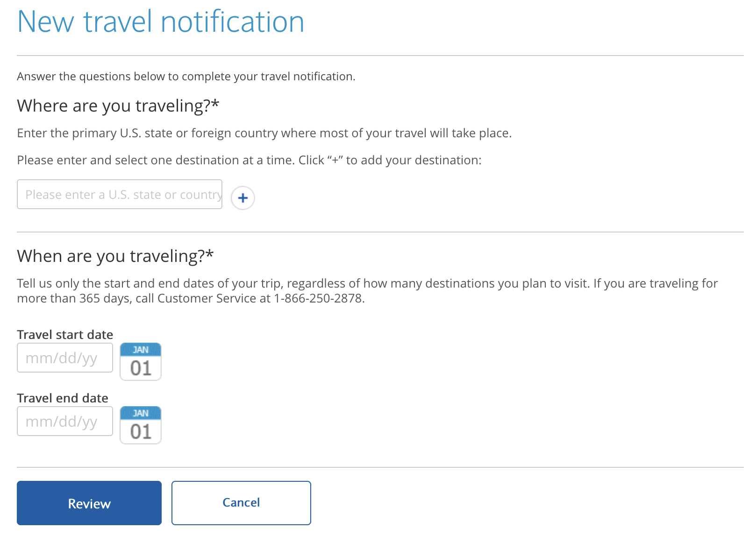Image resolution: width=756 pixels, height=535 pixels.
Task: Click the "Travel end date" label
Action: pyautogui.click(x=63, y=398)
